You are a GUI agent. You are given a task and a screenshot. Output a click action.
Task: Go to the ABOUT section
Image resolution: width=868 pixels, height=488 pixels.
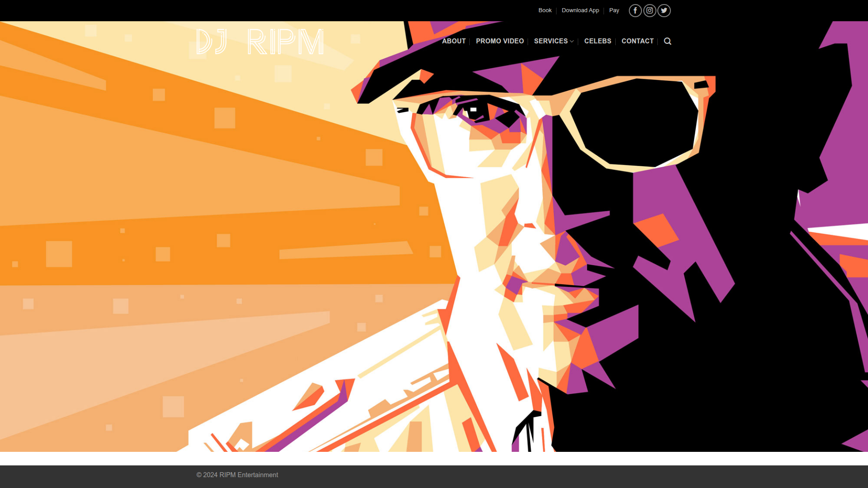(454, 41)
